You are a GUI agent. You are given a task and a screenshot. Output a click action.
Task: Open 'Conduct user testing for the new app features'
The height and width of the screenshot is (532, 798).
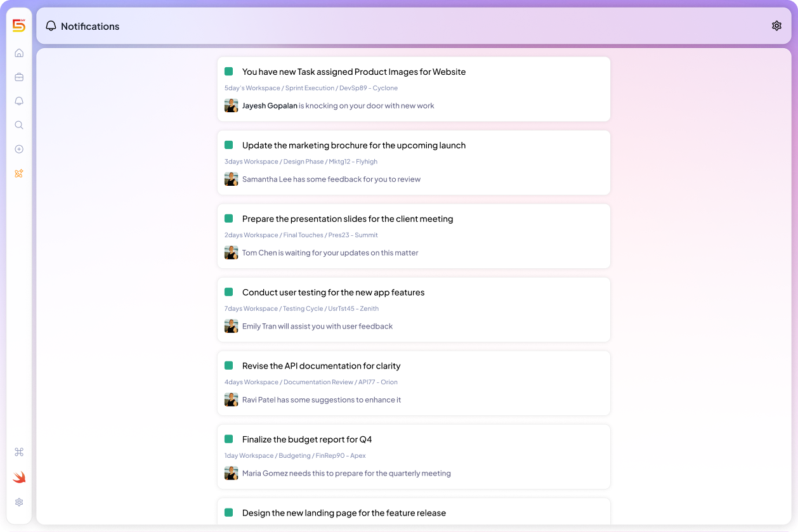point(333,292)
